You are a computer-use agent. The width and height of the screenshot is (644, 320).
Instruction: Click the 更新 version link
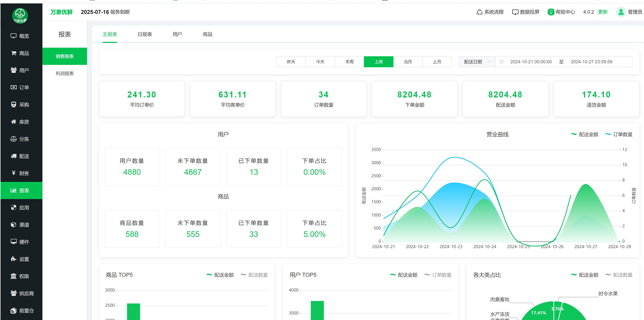coord(603,12)
